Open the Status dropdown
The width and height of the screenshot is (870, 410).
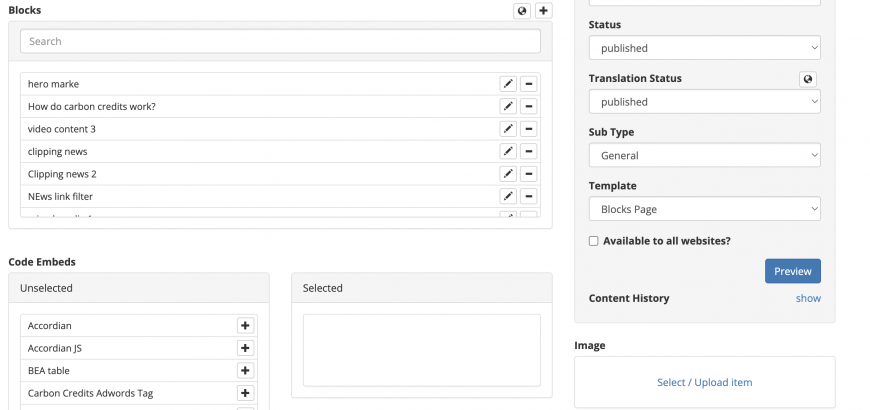pyautogui.click(x=705, y=48)
